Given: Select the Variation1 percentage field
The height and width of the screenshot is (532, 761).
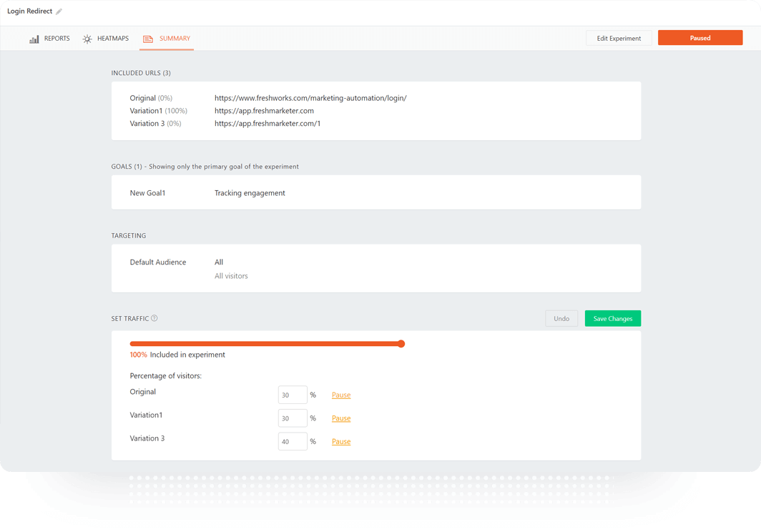Looking at the screenshot, I should coord(292,418).
